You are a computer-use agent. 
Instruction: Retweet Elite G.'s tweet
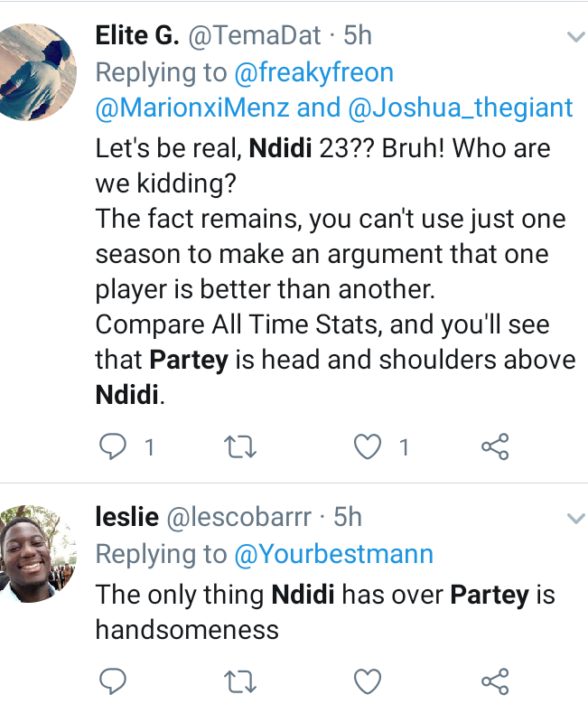click(x=240, y=447)
